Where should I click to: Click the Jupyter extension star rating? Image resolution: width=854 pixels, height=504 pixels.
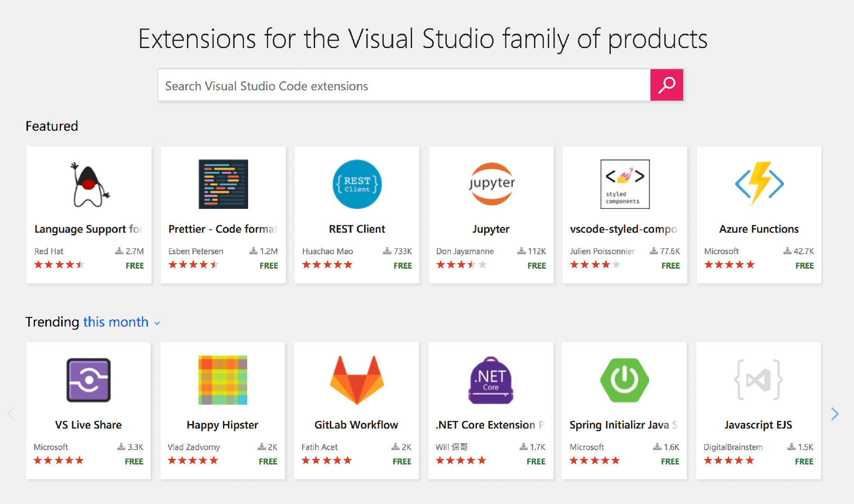461,265
